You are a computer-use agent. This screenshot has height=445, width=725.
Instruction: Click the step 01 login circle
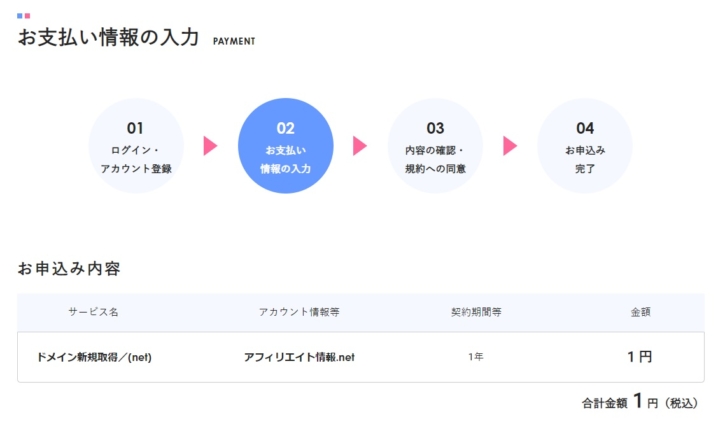[x=136, y=146]
